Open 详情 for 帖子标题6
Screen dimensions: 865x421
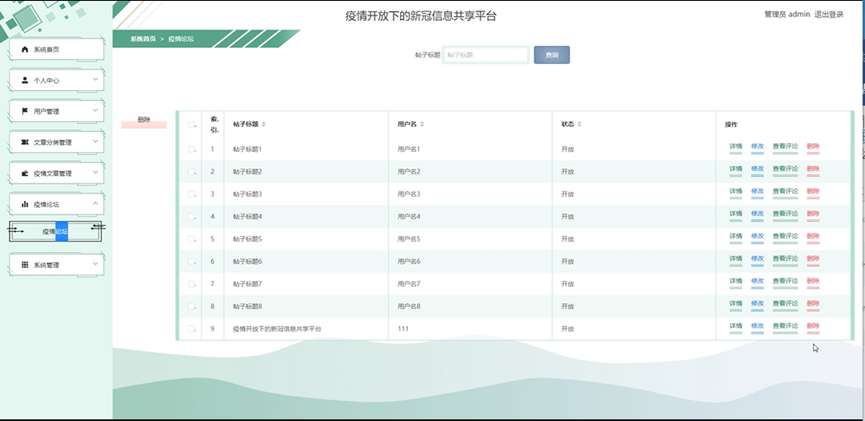tap(736, 259)
